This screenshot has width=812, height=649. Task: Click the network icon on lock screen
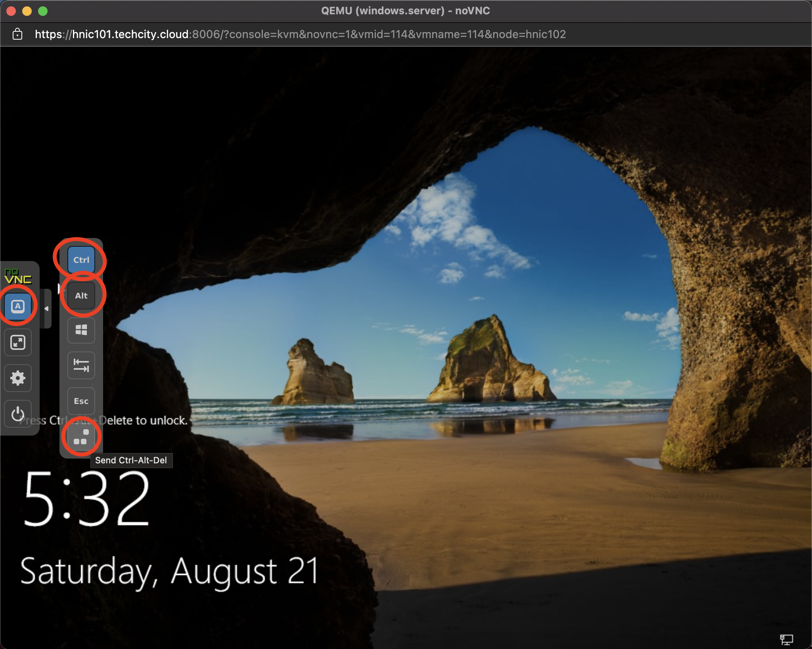(787, 639)
